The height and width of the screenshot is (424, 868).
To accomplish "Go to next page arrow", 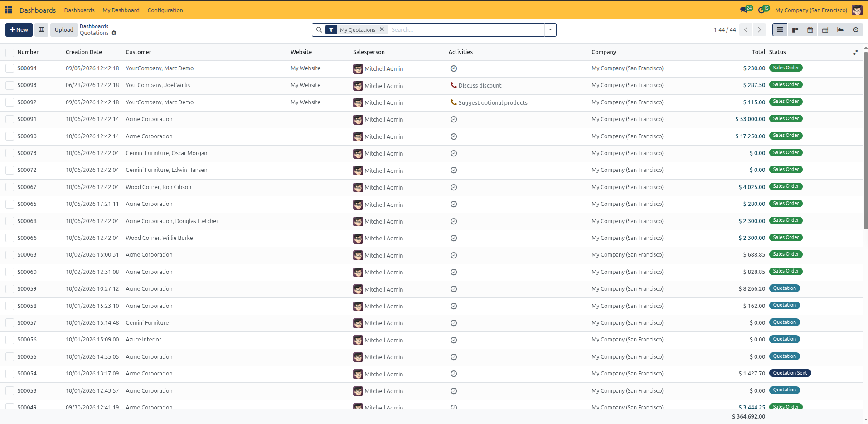I will click(x=759, y=30).
